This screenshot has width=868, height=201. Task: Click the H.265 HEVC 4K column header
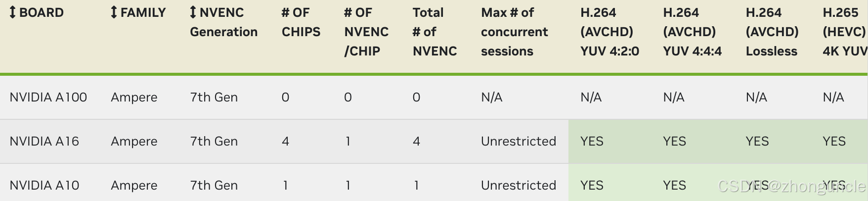pos(844,32)
